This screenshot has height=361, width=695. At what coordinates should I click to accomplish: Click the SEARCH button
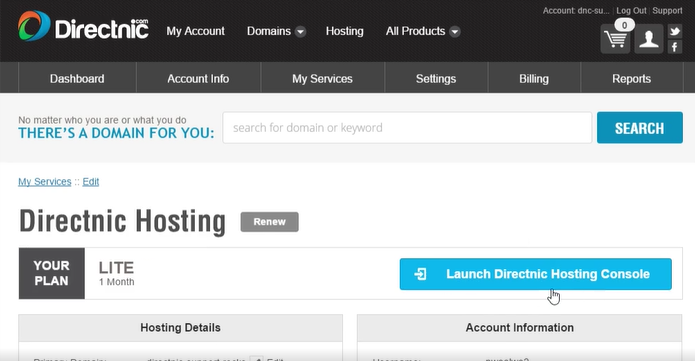(640, 128)
